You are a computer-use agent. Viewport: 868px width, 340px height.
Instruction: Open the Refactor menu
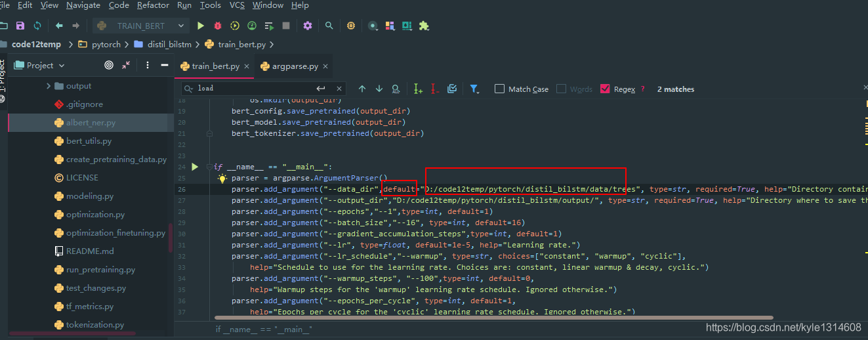coord(153,5)
